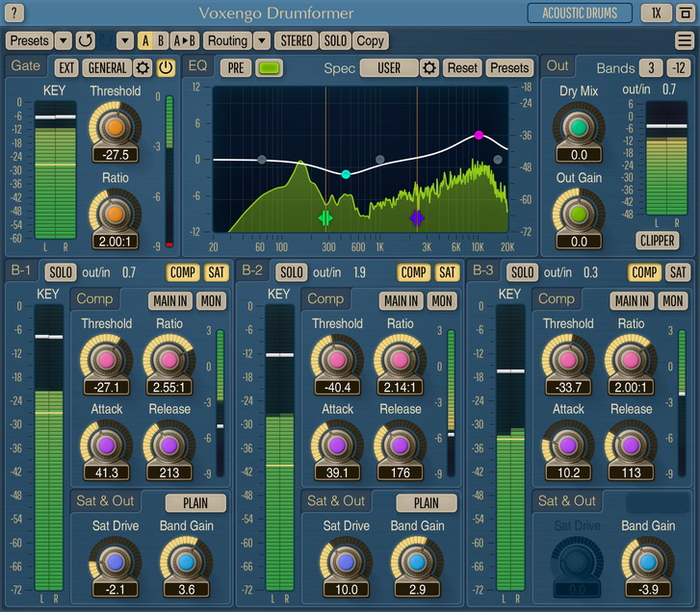Toggle B-3 SAT switch
Viewport: 700px width, 612px height.
pyautogui.click(x=678, y=272)
